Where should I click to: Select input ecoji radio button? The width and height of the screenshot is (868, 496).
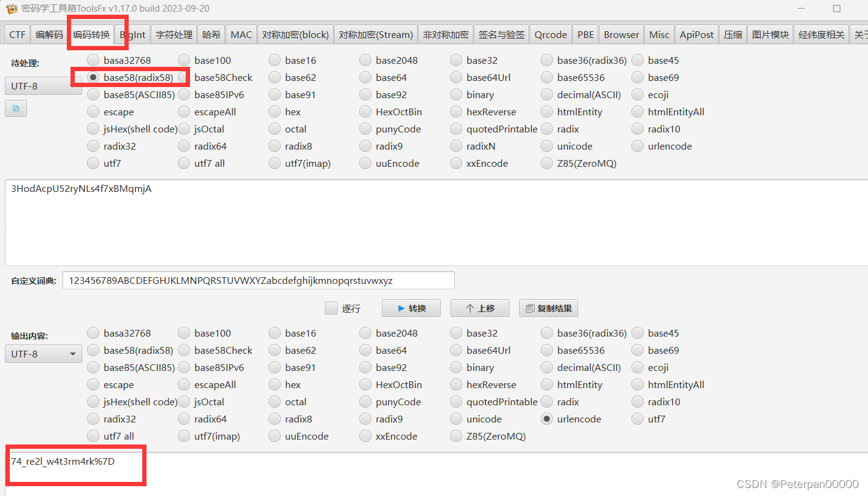[638, 94]
